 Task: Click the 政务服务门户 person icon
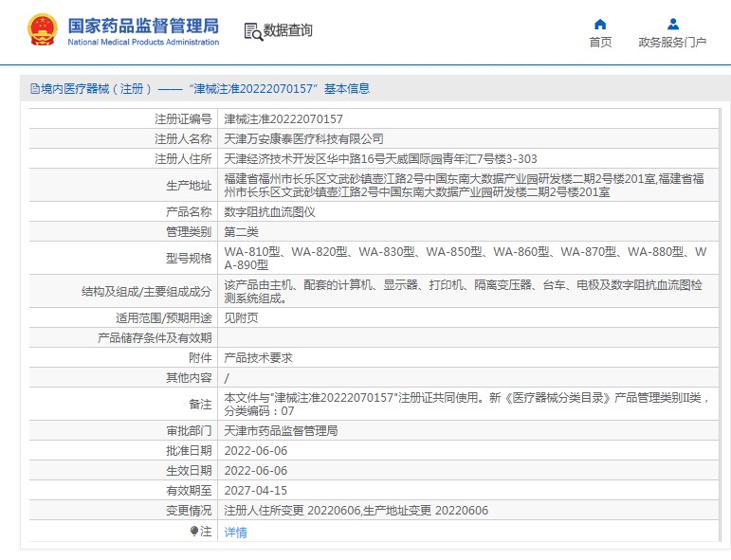pos(672,25)
